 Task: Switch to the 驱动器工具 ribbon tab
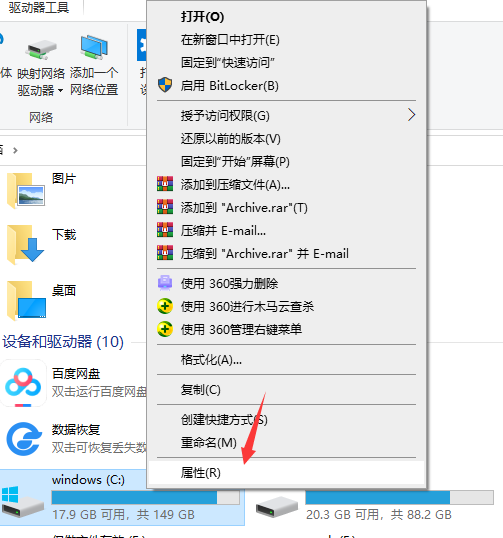pos(39,7)
